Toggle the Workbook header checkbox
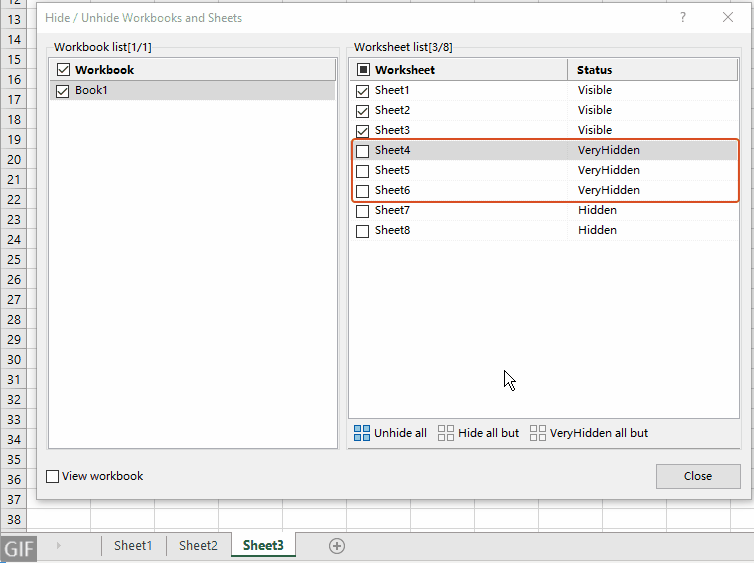This screenshot has width=754, height=563. pos(63,70)
